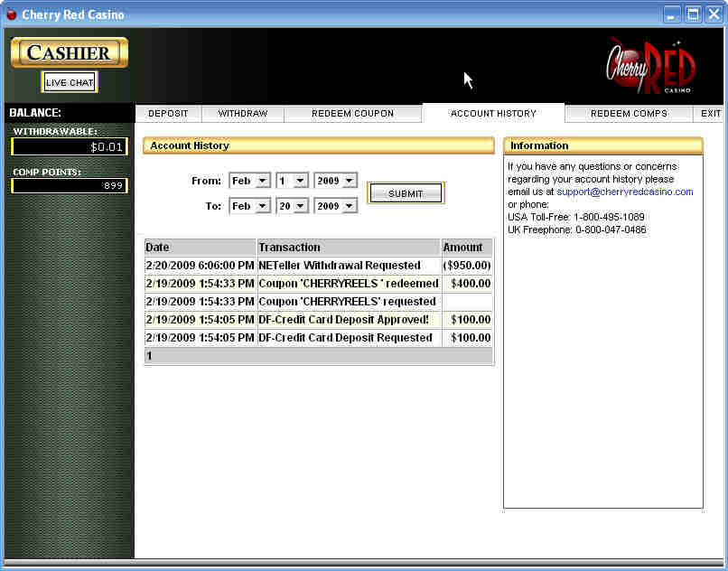Viewport: 728px width, 571px height.
Task: Click the Withdrawable balance field $0.01
Action: (x=70, y=146)
